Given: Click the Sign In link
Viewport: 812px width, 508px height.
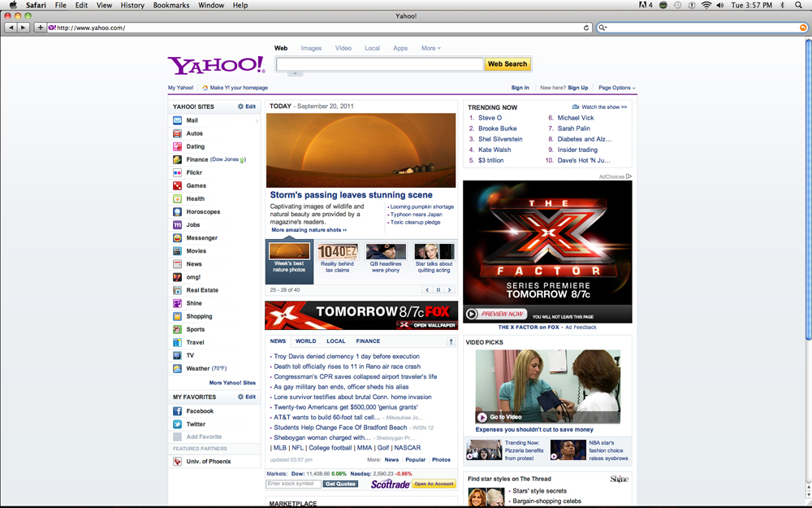Looking at the screenshot, I should (x=520, y=88).
